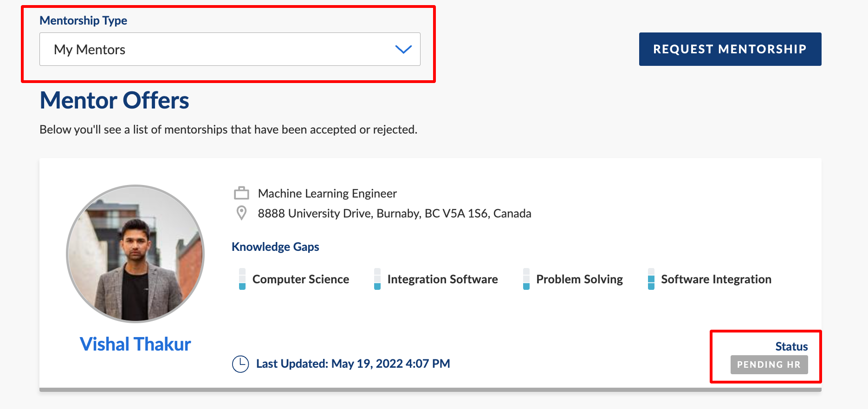Click the Pending HR status badge
The height and width of the screenshot is (409, 868).
769,364
